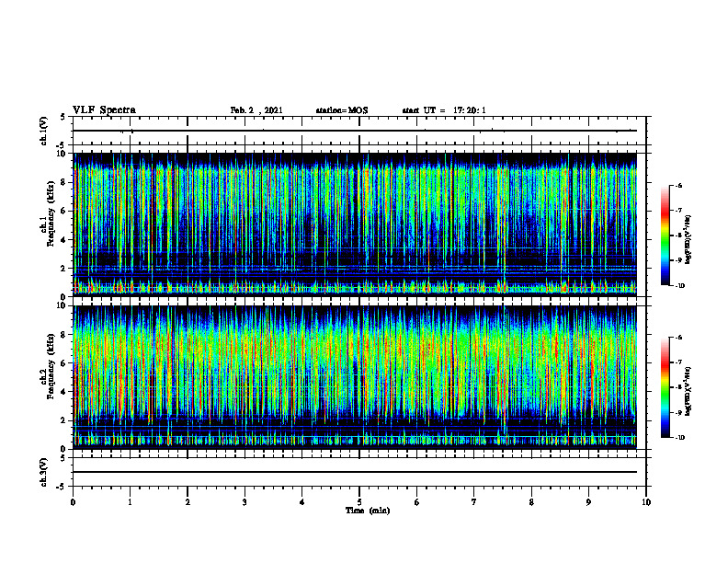The height and width of the screenshot is (563, 728).
Task: Click the "10" kHz tick on ch.2 frequency axis
Action: coord(62,305)
